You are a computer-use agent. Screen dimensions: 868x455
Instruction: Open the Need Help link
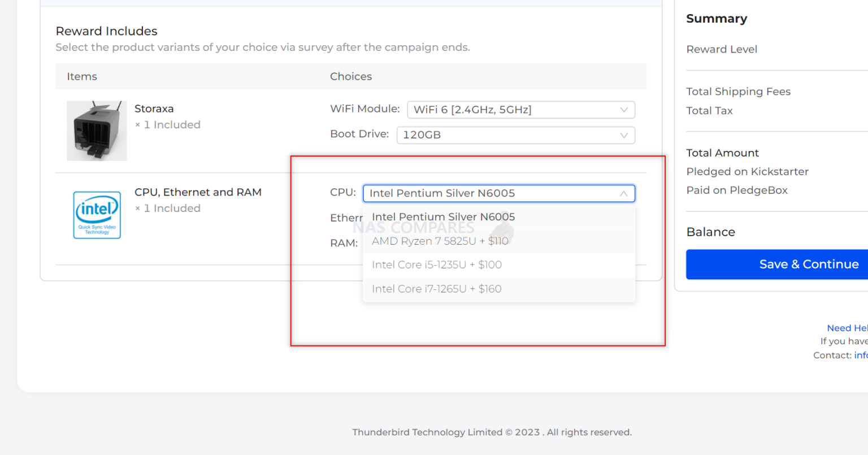point(847,328)
